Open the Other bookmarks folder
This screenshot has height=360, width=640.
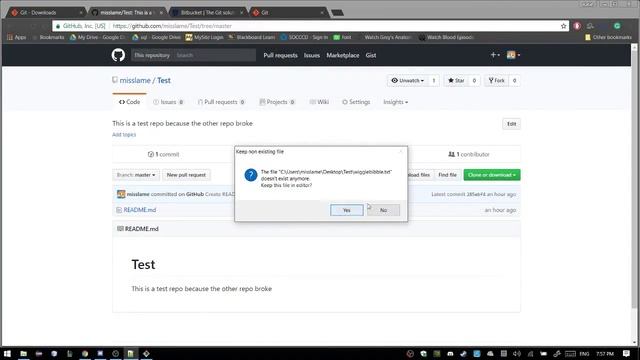point(608,37)
